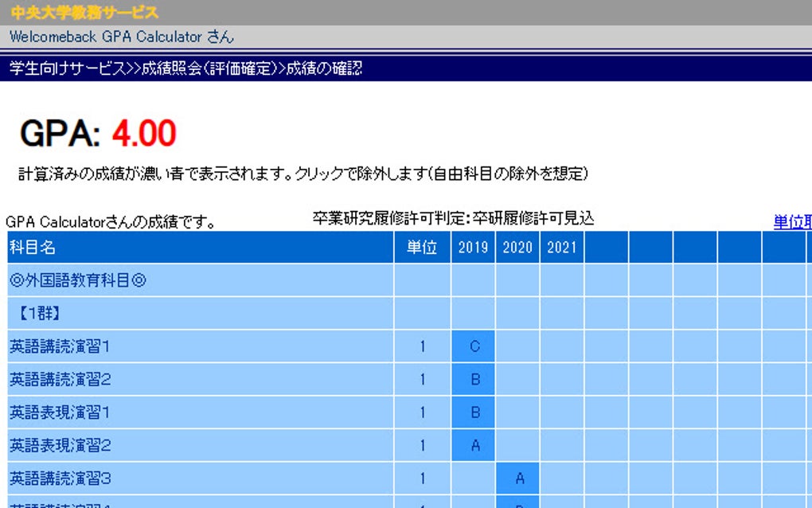The width and height of the screenshot is (812, 508).
Task: Click the 単位 column header
Action: (421, 248)
